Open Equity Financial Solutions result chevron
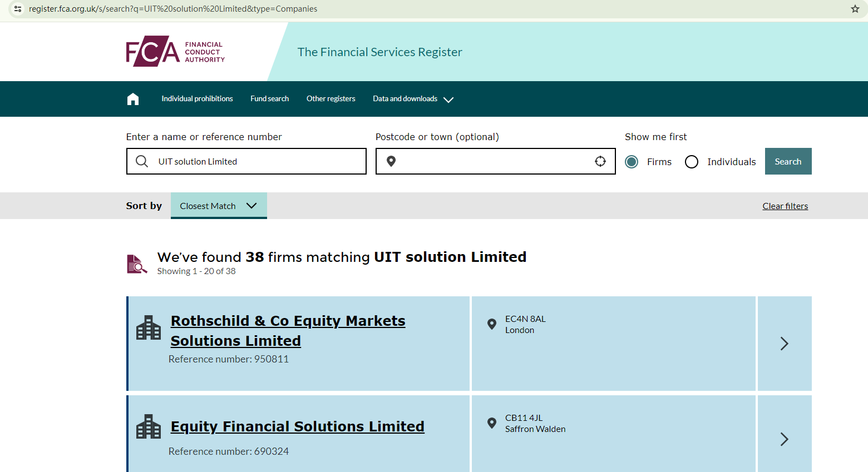 784,439
